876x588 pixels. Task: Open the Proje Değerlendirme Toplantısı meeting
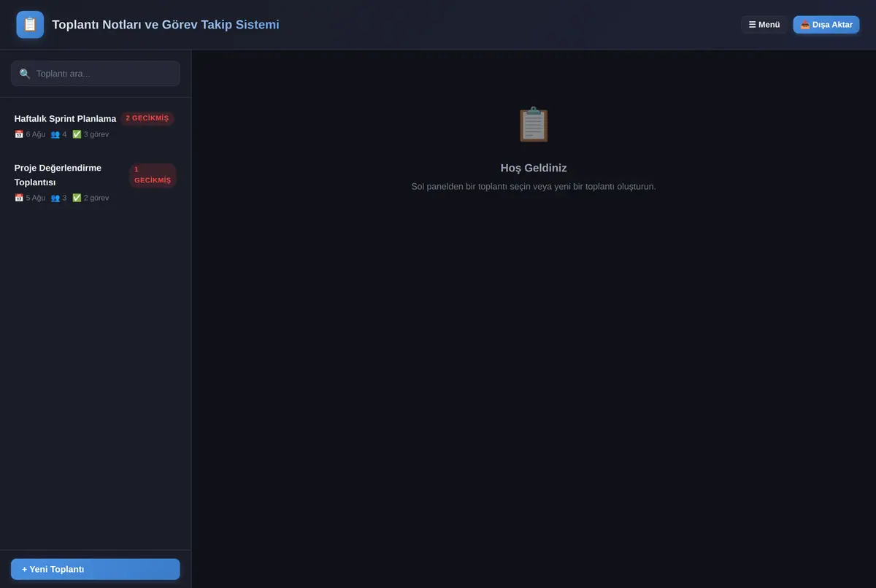tap(96, 182)
